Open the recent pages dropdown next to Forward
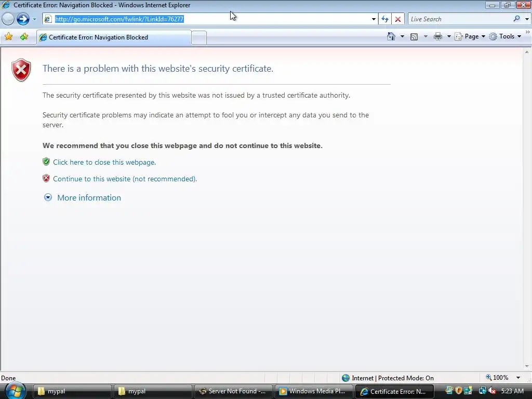This screenshot has width=532, height=399. (34, 19)
